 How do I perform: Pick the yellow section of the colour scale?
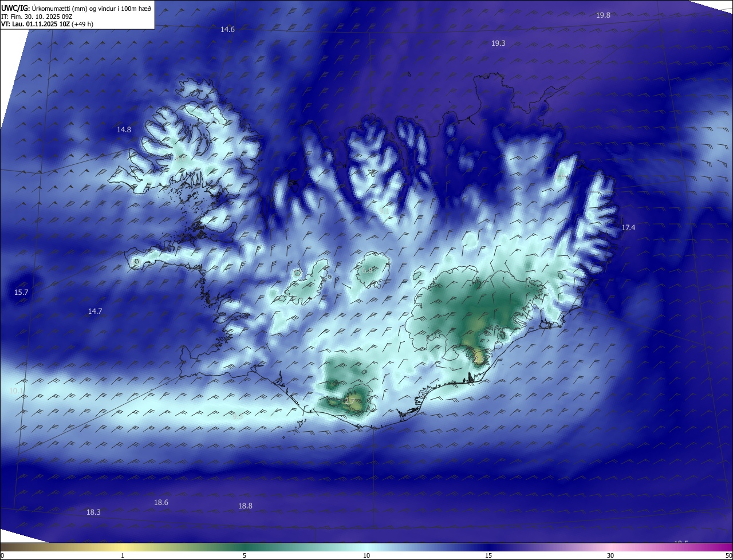123,547
